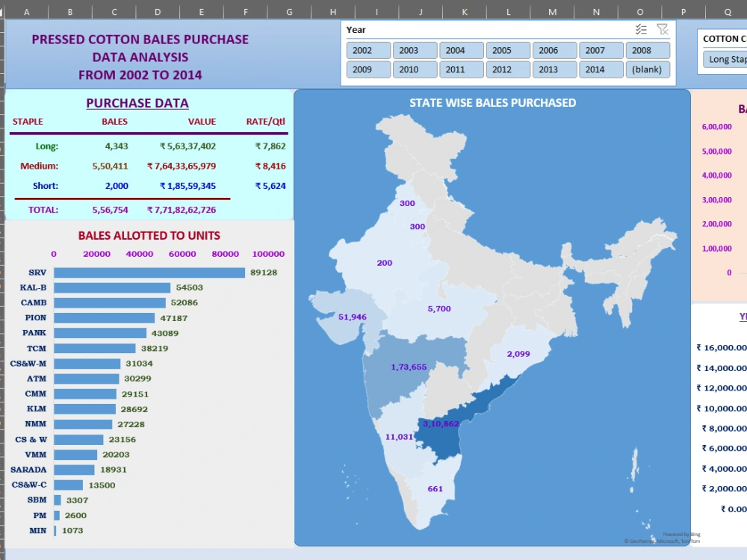Click the 1,73,655 state map label
The width and height of the screenshot is (747, 560).
coord(409,367)
